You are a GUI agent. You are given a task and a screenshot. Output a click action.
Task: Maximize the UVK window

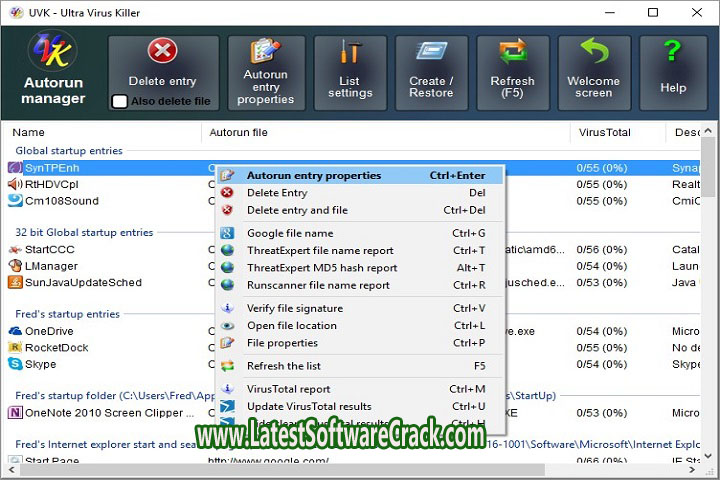point(652,12)
